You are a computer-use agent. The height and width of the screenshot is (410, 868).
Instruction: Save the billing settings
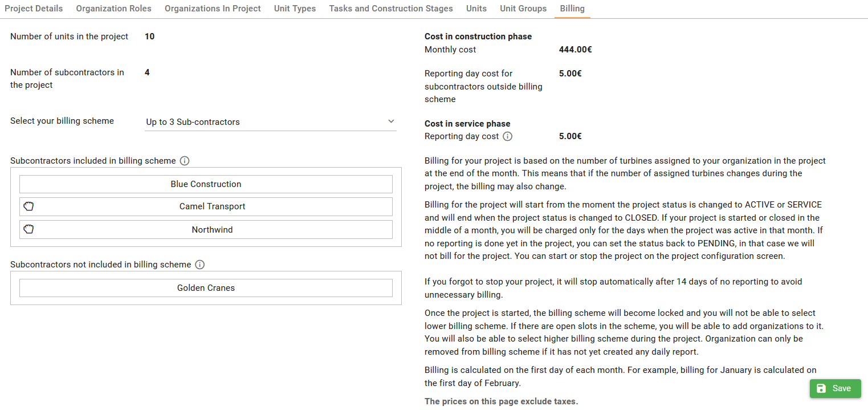pyautogui.click(x=835, y=388)
